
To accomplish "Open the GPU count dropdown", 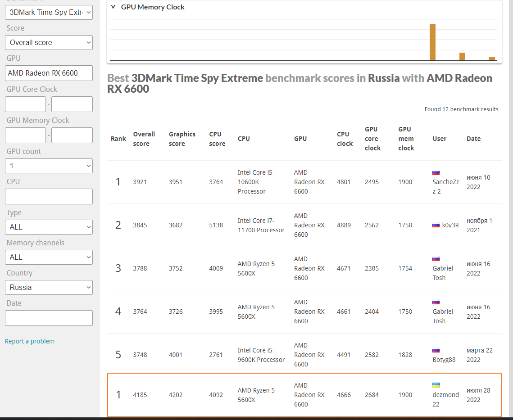I will (49, 166).
